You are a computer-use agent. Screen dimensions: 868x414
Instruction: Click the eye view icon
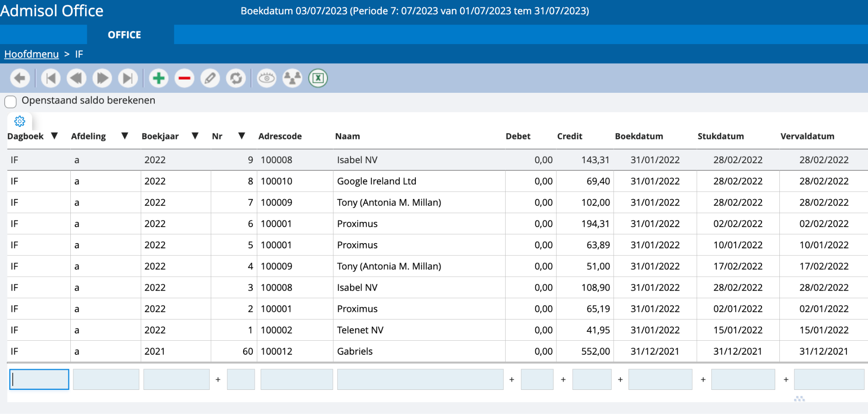coord(267,78)
